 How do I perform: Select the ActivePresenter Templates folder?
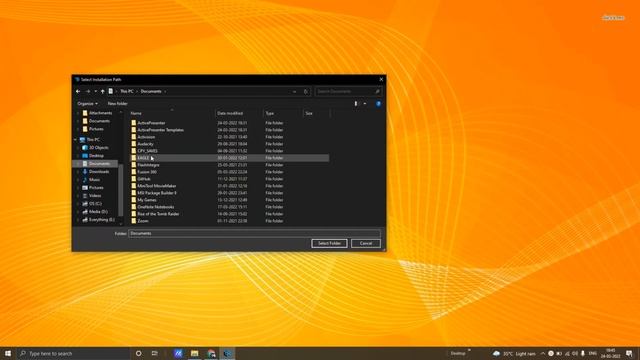[160, 130]
